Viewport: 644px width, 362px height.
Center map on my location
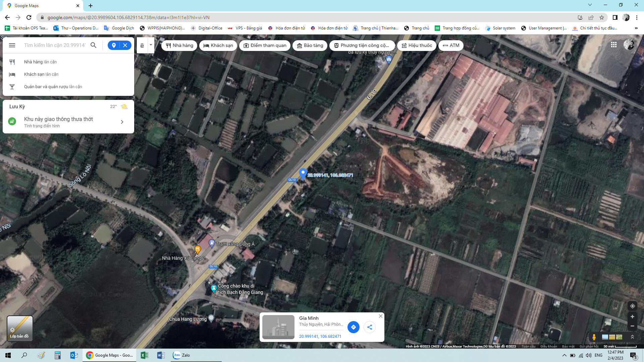tap(632, 306)
